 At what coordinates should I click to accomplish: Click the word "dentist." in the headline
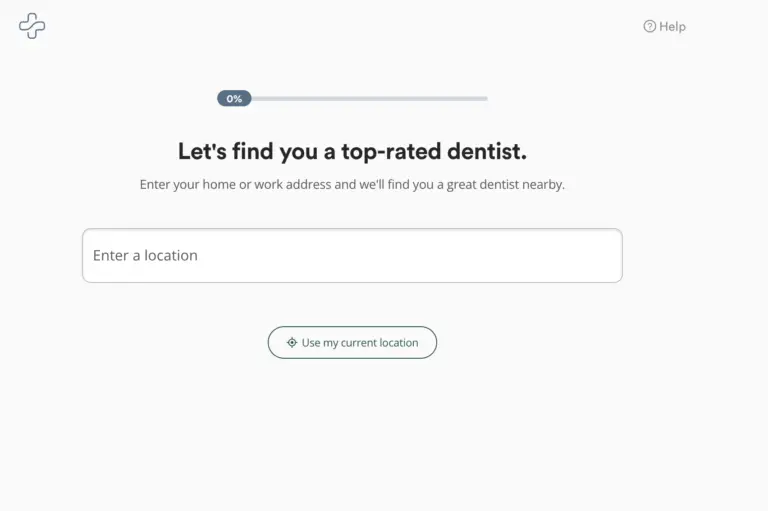coord(487,151)
